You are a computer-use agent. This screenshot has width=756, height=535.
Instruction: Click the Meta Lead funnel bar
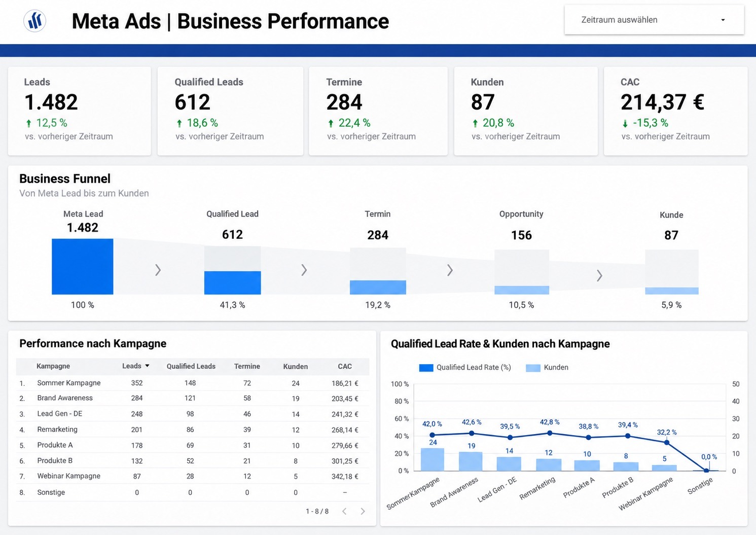[x=83, y=267]
